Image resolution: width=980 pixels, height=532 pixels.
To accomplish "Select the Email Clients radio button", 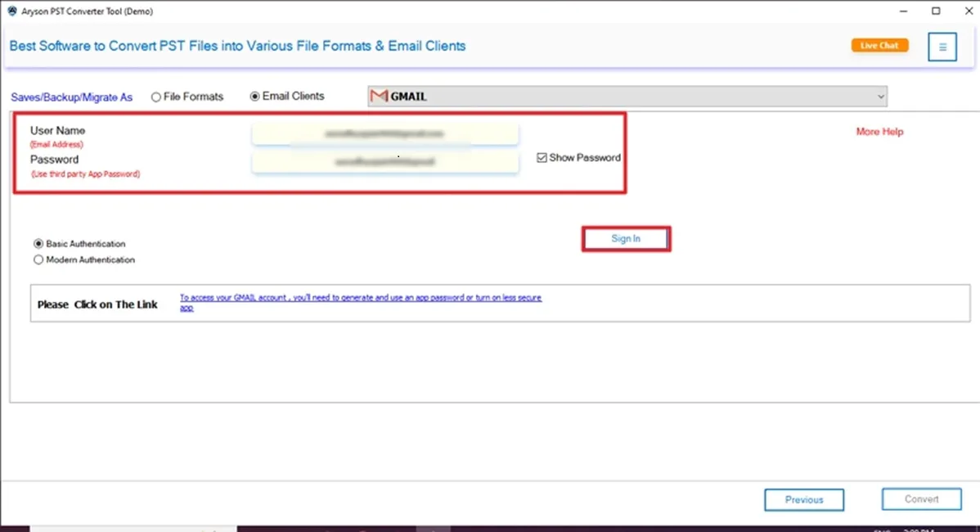I will click(254, 97).
